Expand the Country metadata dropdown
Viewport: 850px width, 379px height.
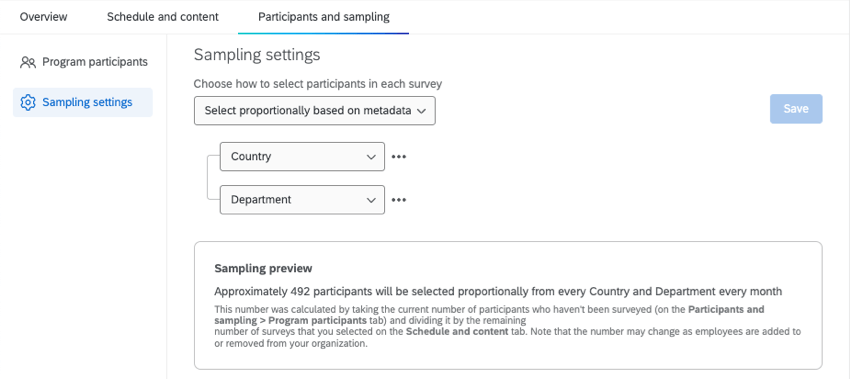[x=302, y=157]
